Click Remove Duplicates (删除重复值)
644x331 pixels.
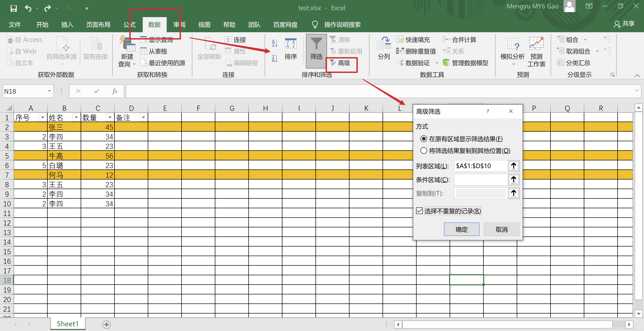pos(416,51)
